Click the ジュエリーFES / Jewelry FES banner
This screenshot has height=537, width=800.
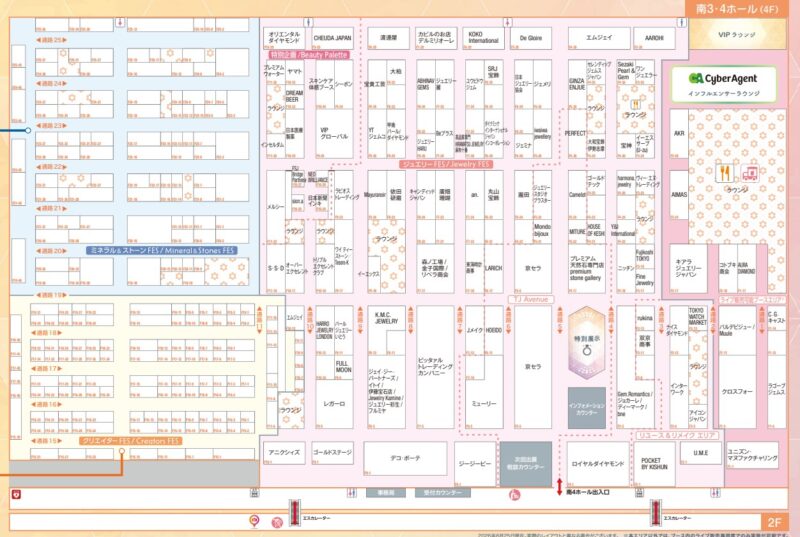pos(446,164)
